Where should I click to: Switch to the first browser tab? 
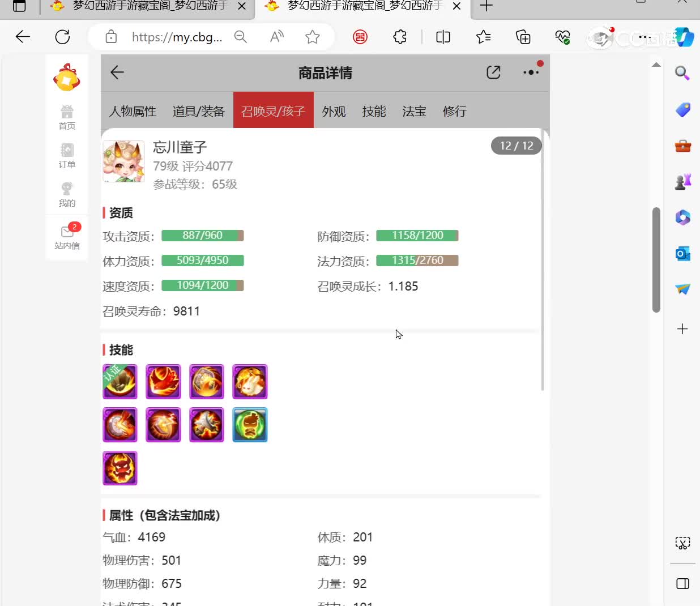click(139, 6)
